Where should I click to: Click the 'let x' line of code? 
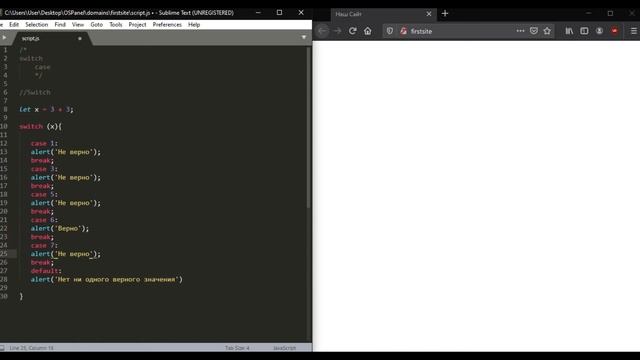point(47,109)
